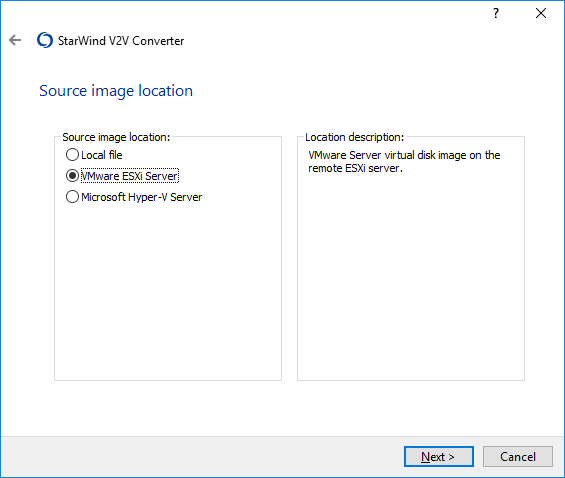Viewport: 565px width, 478px height.
Task: Open help with the question mark
Action: click(x=496, y=13)
